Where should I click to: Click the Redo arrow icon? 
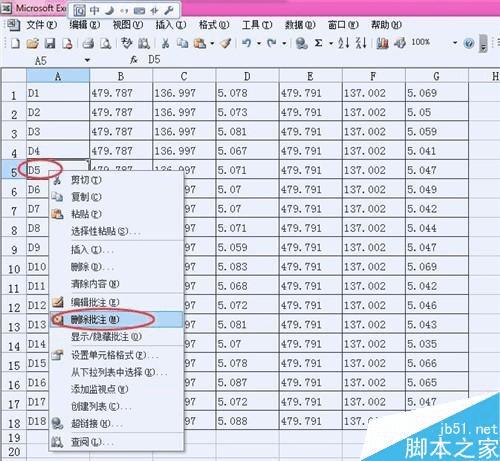pos(272,43)
